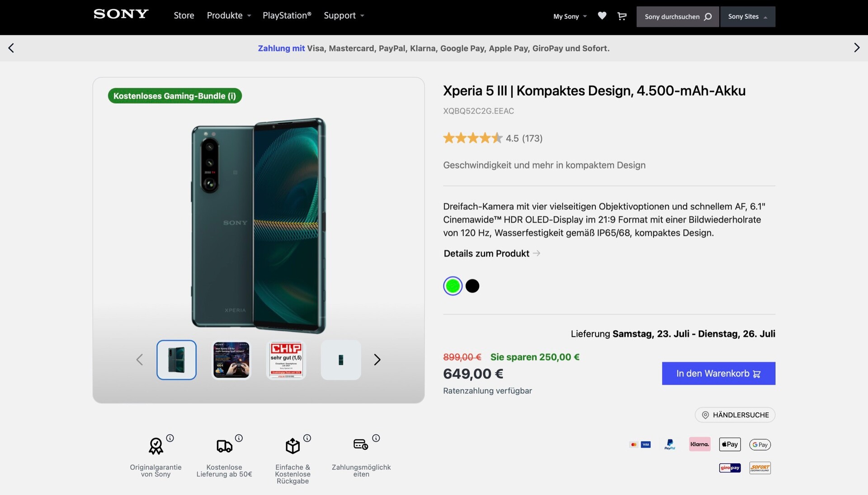Screen dimensions: 868x495
Task: Open the wishlist heart icon
Action: (602, 16)
